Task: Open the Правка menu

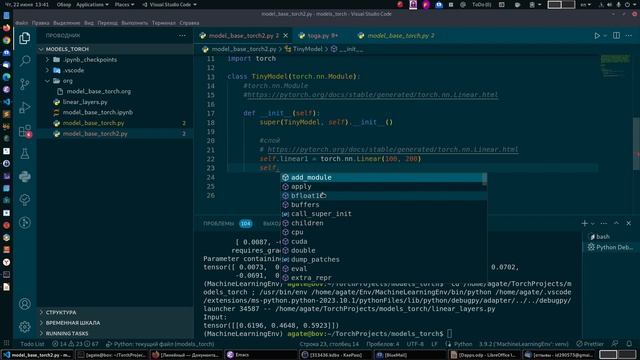Action: tap(40, 23)
